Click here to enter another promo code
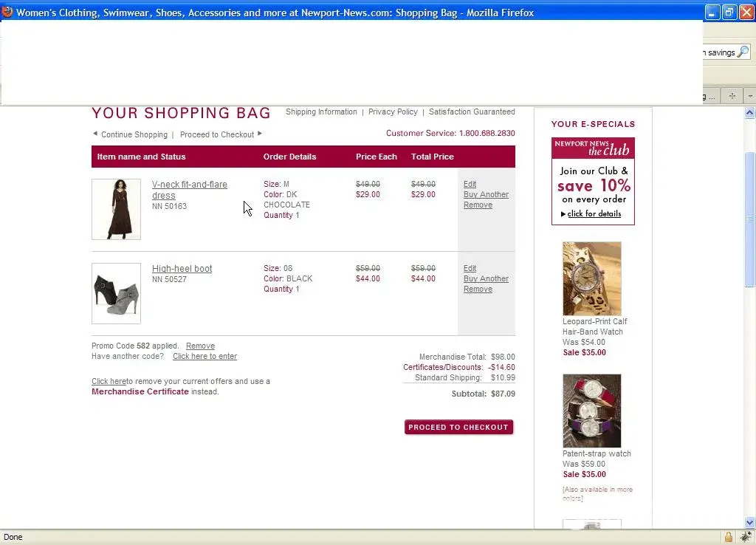This screenshot has height=545, width=756. tap(205, 356)
